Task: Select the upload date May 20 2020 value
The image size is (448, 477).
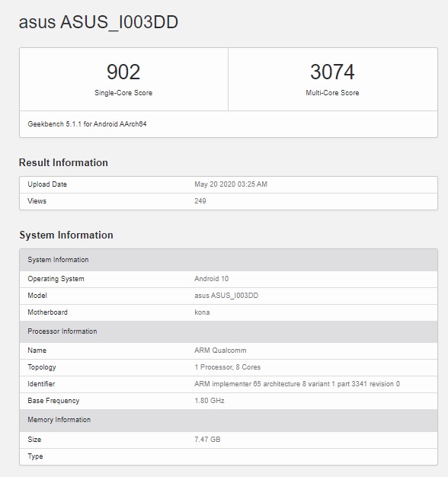Action: click(x=231, y=184)
